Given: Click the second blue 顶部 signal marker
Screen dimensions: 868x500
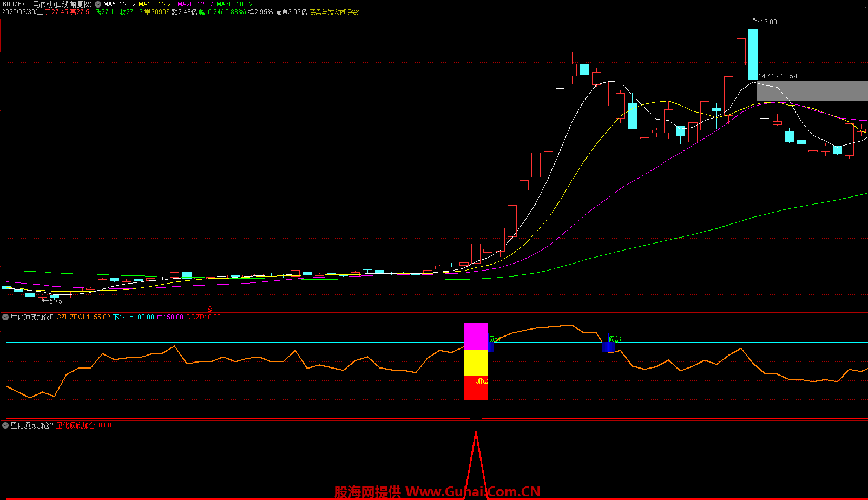Looking at the screenshot, I should pos(608,346).
